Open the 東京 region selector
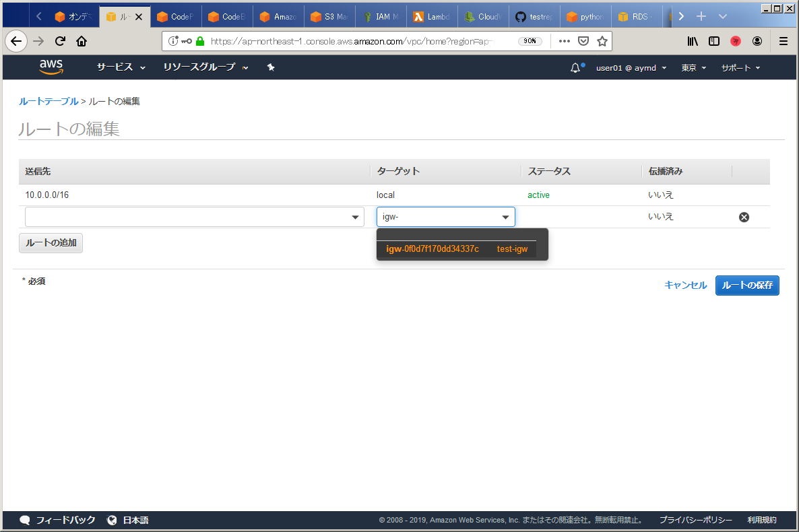This screenshot has width=799, height=532. 693,68
